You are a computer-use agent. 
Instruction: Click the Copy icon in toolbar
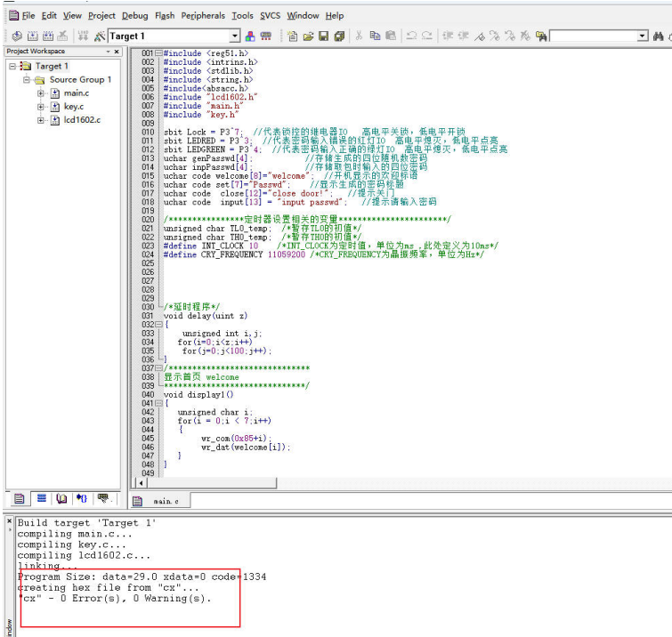[375, 36]
